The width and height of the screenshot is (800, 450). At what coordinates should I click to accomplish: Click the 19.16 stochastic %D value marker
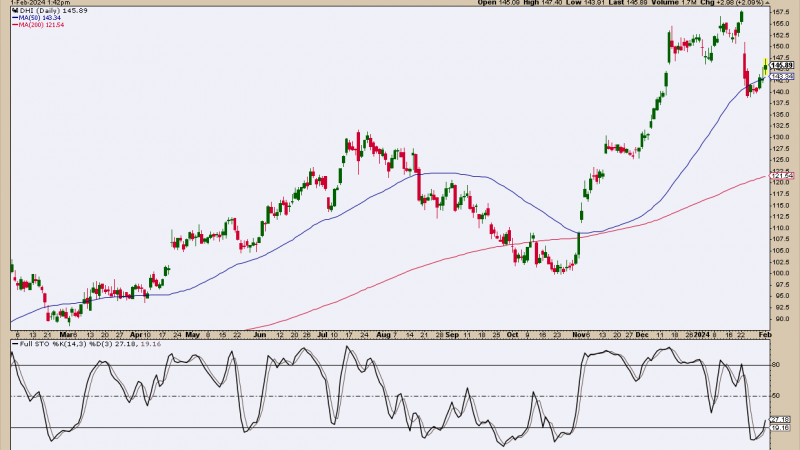tap(781, 428)
